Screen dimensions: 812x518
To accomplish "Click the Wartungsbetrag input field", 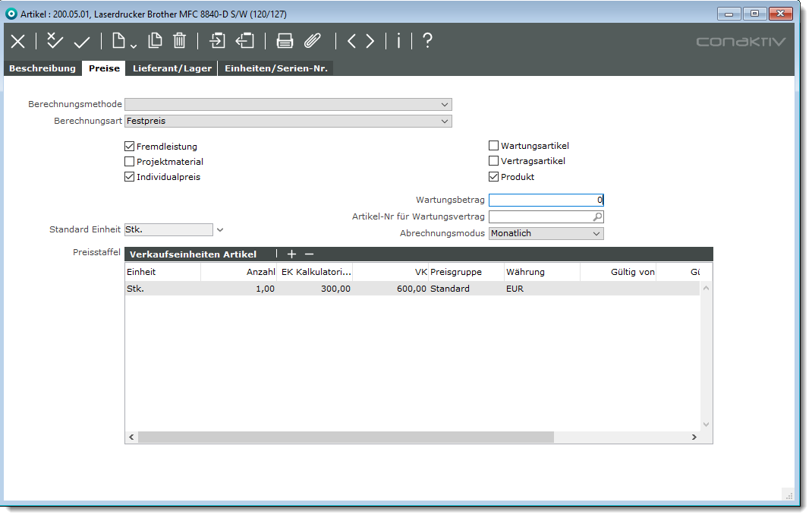I will 546,201.
